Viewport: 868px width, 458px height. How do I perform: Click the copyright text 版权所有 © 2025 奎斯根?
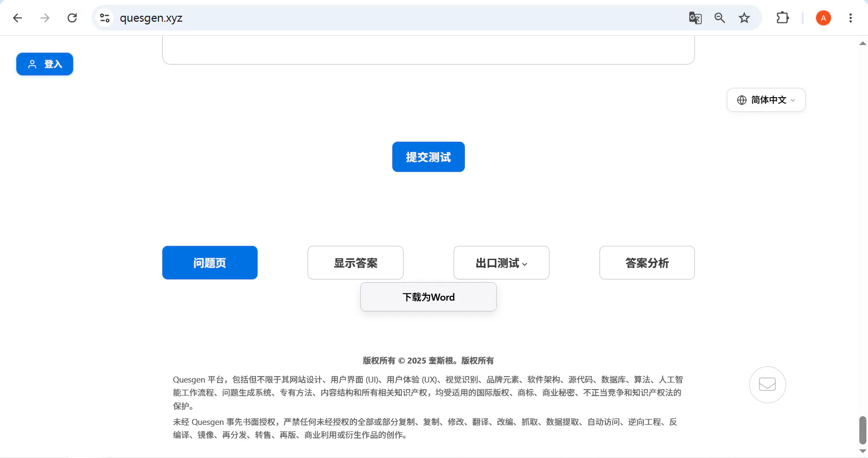pos(429,360)
